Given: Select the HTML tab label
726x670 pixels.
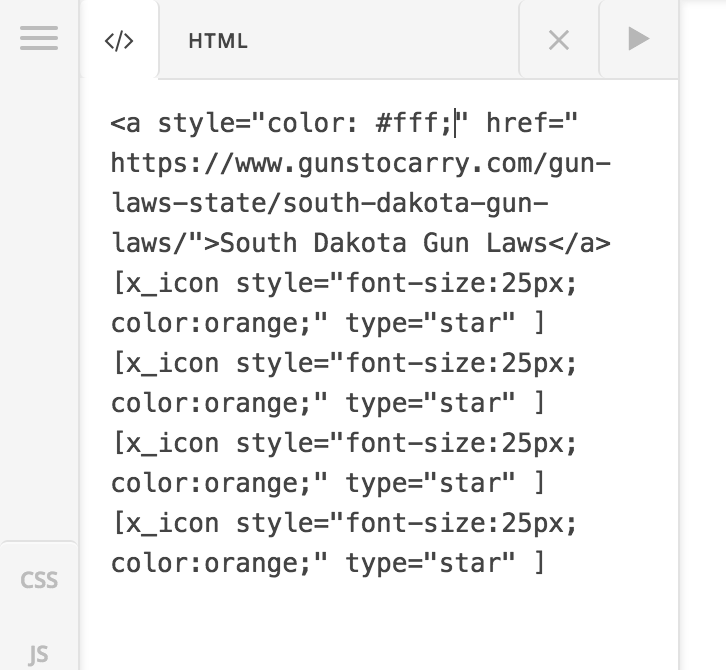Looking at the screenshot, I should tap(218, 41).
